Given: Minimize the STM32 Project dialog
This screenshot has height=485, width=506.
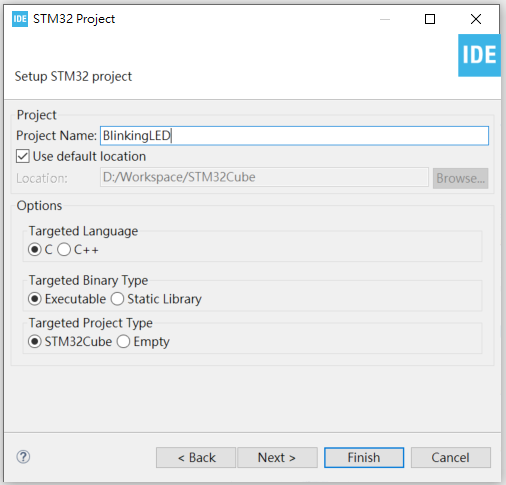Looking at the screenshot, I should 385,19.
